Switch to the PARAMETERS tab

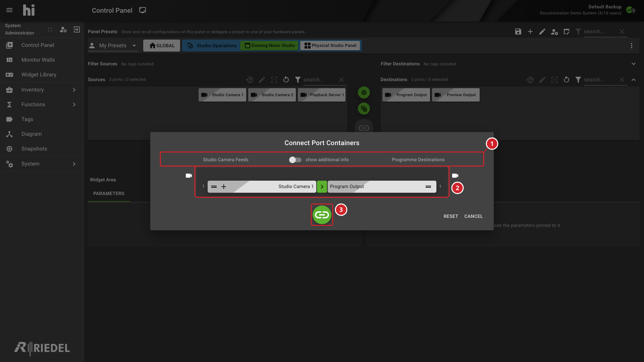[x=109, y=194]
